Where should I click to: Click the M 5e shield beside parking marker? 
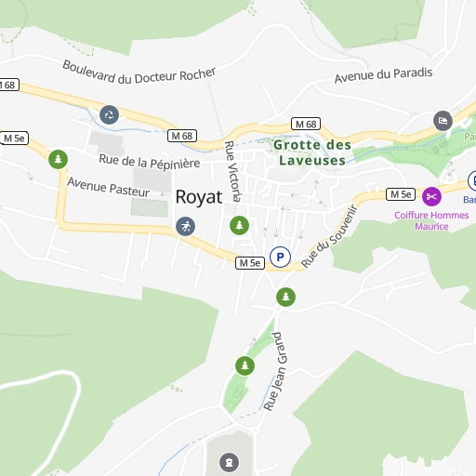pyautogui.click(x=250, y=263)
